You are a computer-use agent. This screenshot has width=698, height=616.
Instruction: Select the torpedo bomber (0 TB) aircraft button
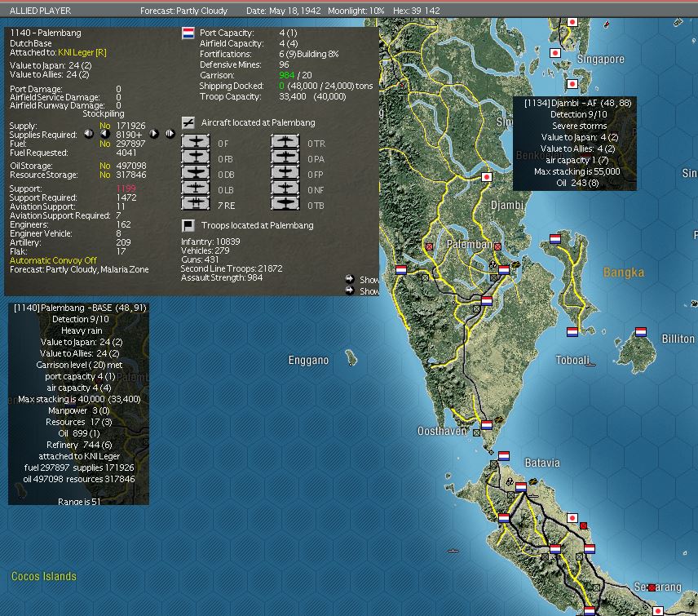click(x=285, y=205)
